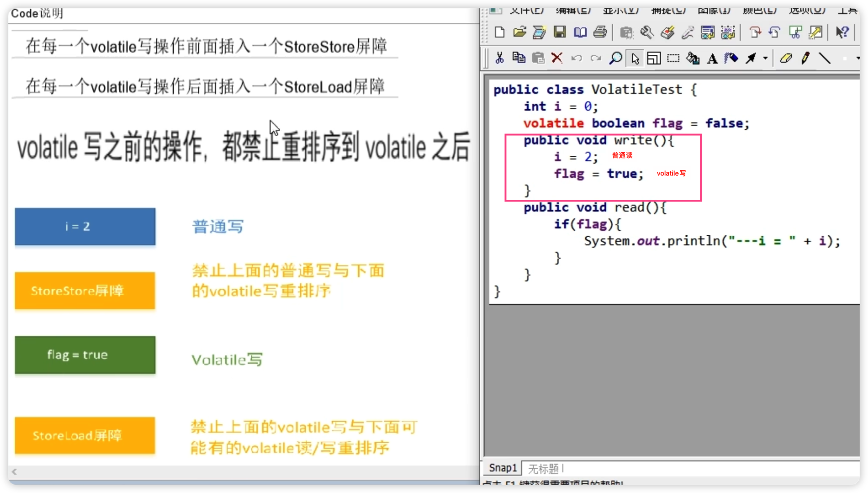Screen dimensions: 868x493
Task: Click the green 'flag = true' block
Action: (85, 355)
